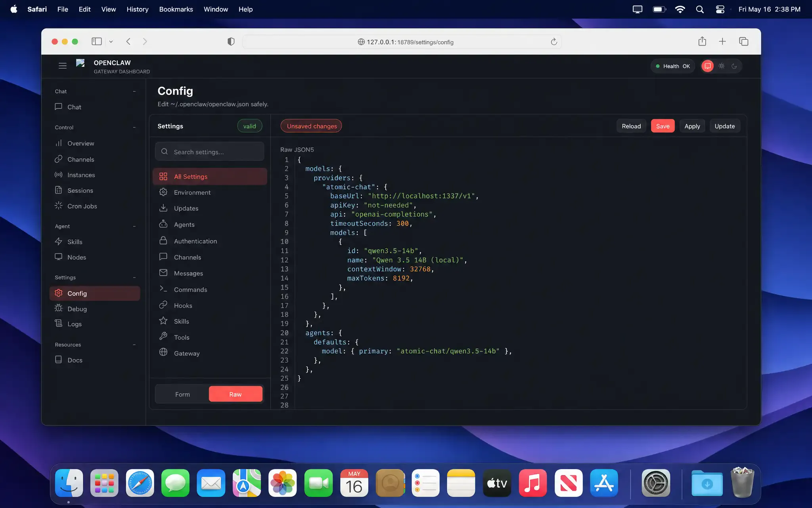Click inside Raw JSON5 editor at baseUrl line
This screenshot has height=508, width=812.
click(x=404, y=196)
